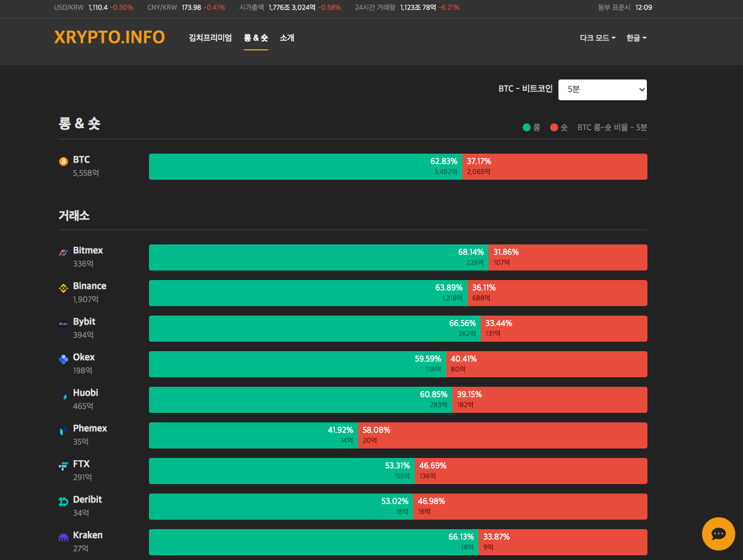Viewport: 743px width, 560px height.
Task: Open the 5분 time interval dropdown
Action: [602, 90]
